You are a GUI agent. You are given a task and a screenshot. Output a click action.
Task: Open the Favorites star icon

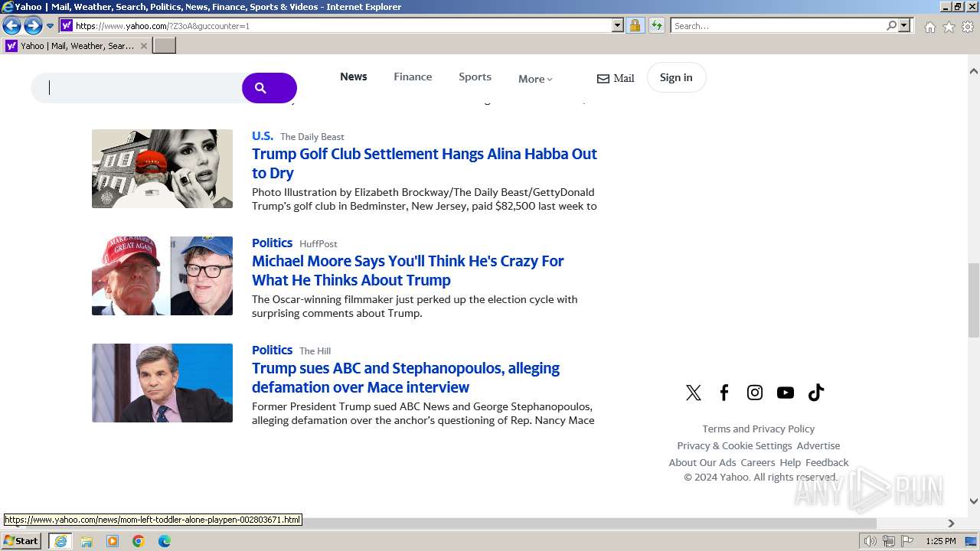(949, 27)
